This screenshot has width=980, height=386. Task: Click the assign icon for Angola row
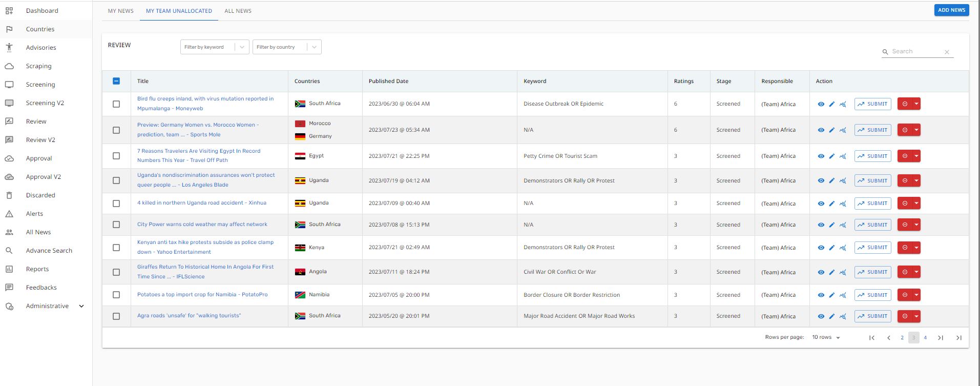(843, 272)
